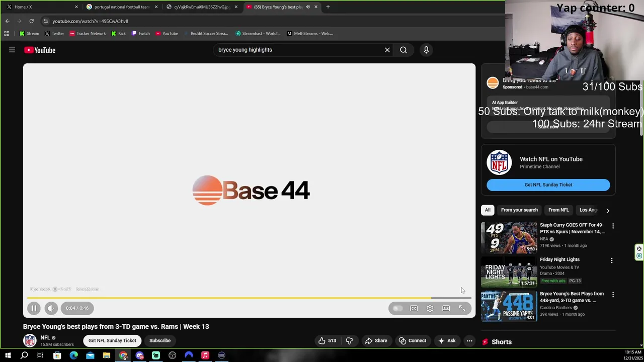Toggle the autoplay switch in player
Viewport: 644px width, 362px height.
397,308
